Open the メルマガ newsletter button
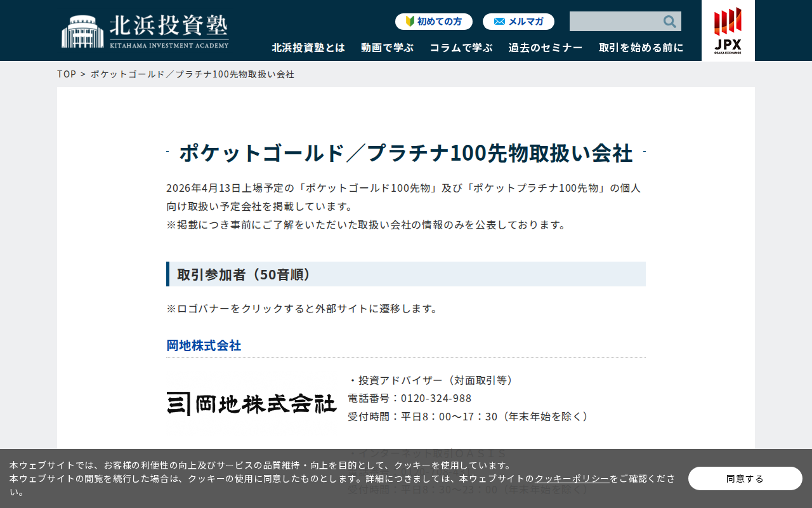The width and height of the screenshot is (812, 508). pyautogui.click(x=518, y=22)
